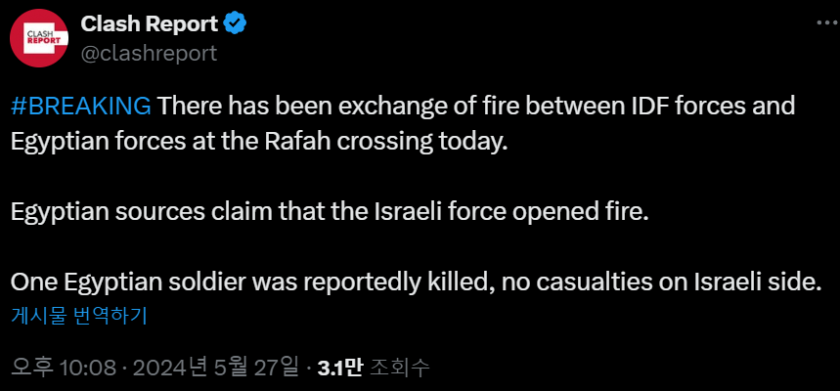The image size is (840, 391).
Task: Click the line about one Egyptian soldier killed
Action: click(416, 283)
